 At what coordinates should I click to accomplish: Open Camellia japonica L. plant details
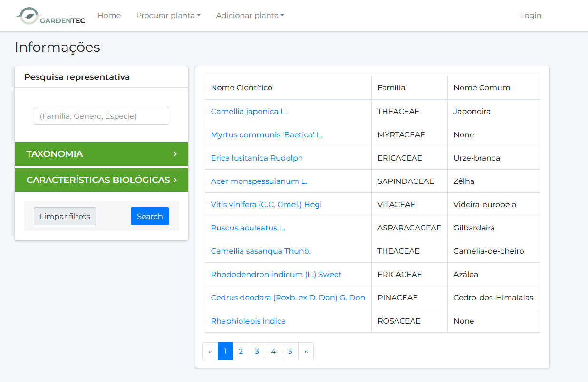tap(249, 112)
